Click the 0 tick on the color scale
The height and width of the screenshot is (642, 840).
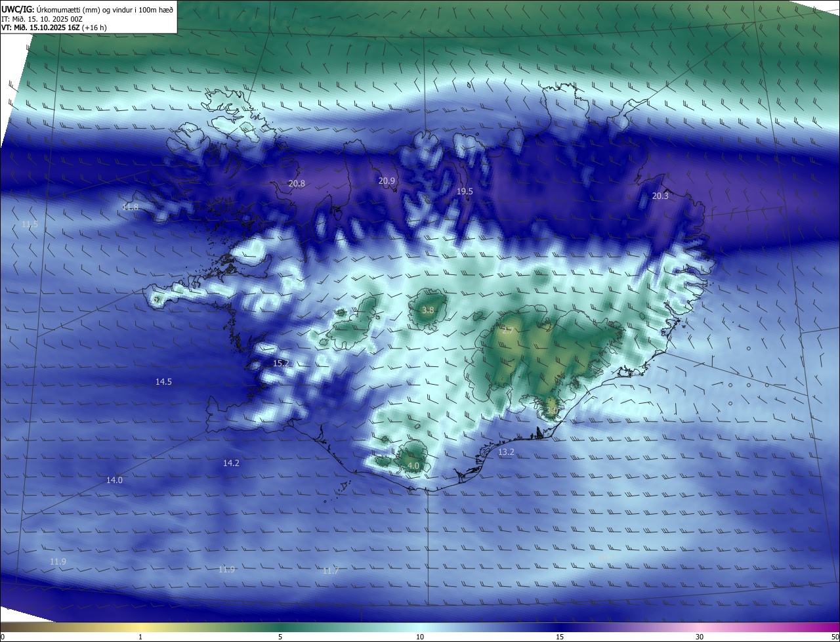point(3,637)
